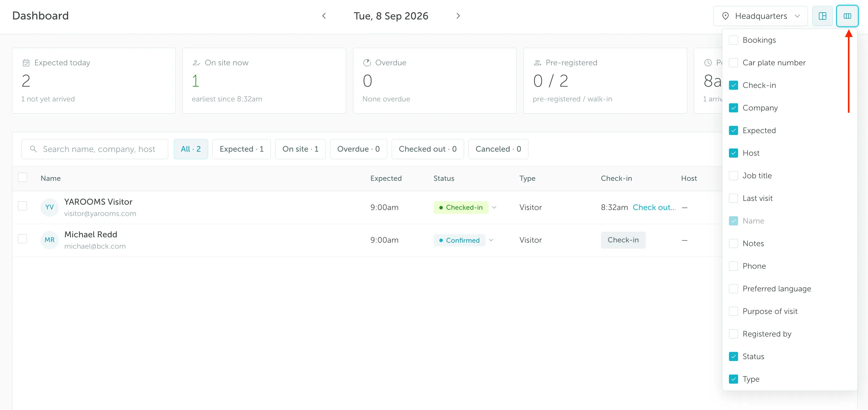The image size is (868, 410).
Task: Enable the Registered by column
Action: pos(733,334)
